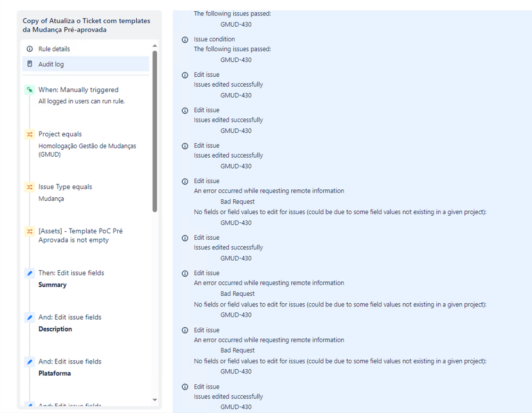Click the Rule details info icon
This screenshot has height=413, width=532.
coord(30,49)
